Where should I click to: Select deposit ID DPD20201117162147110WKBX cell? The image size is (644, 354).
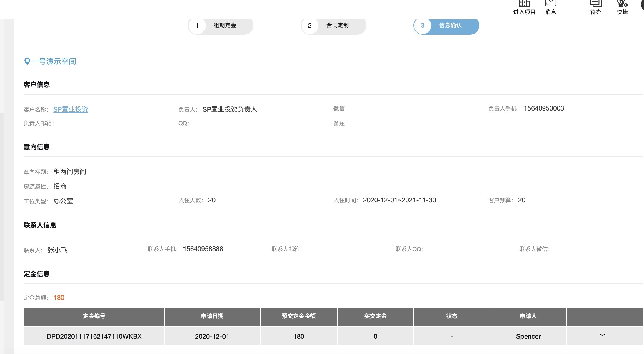tap(94, 336)
